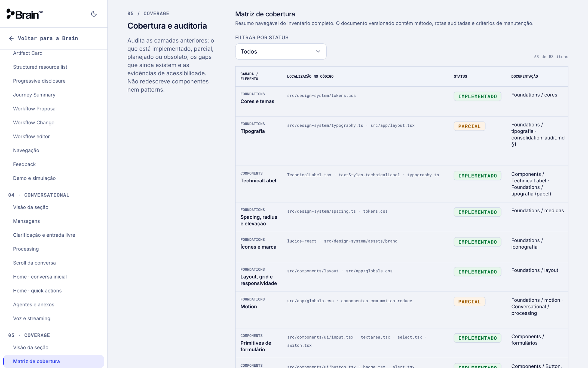588x368 pixels.
Task: Open Journey Summary page
Action: (x=34, y=95)
